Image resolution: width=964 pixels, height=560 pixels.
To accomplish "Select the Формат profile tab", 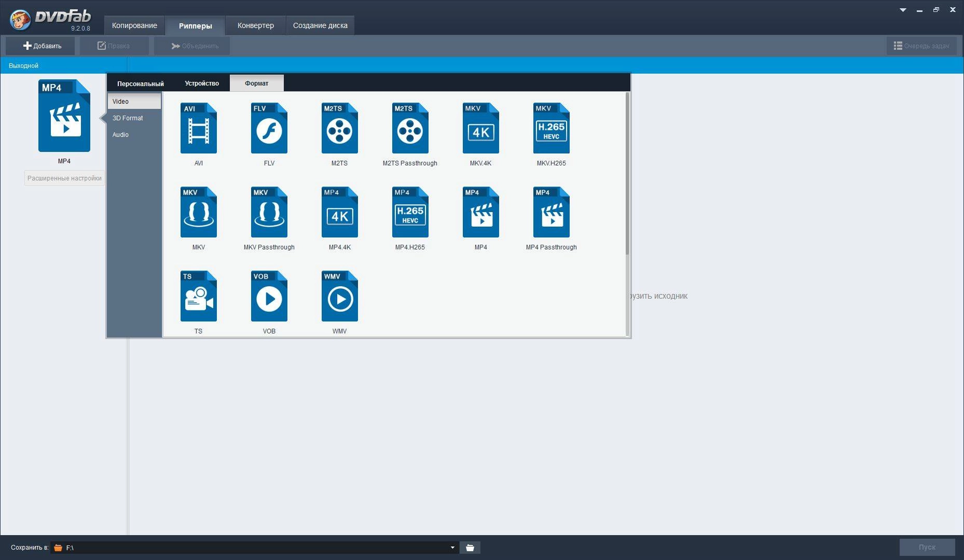I will coord(257,83).
